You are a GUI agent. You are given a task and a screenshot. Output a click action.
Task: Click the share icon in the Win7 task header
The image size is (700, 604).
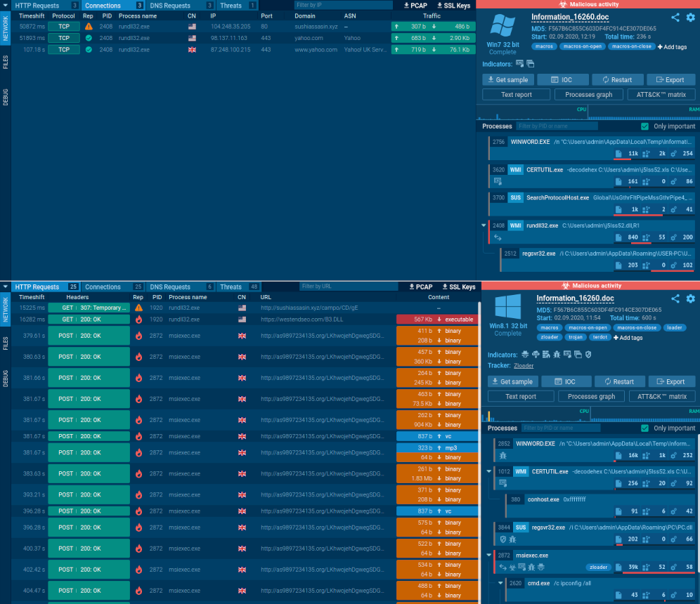coord(675,18)
